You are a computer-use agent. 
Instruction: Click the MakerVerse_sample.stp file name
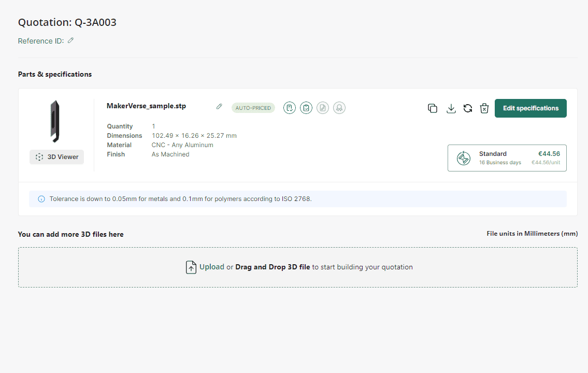click(x=146, y=106)
